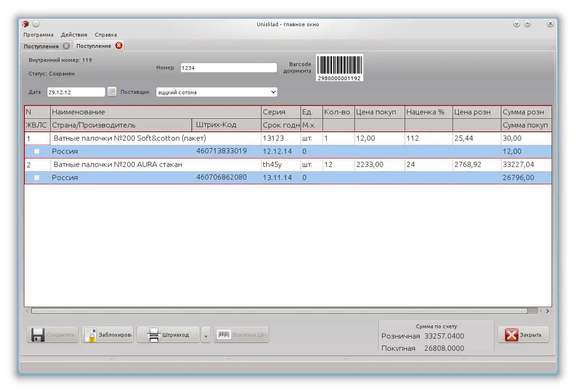The width and height of the screenshot is (576, 392).
Task: Click the round pin button beside the app icon
Action: 36,24
